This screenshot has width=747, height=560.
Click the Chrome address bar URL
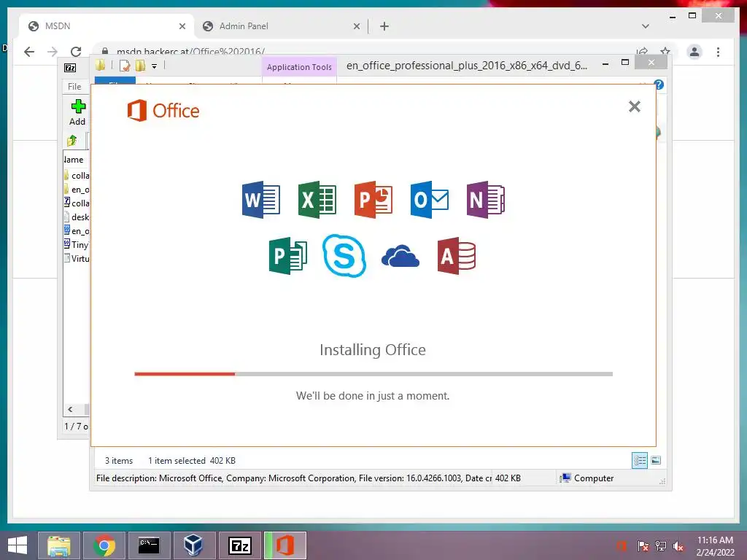click(190, 52)
